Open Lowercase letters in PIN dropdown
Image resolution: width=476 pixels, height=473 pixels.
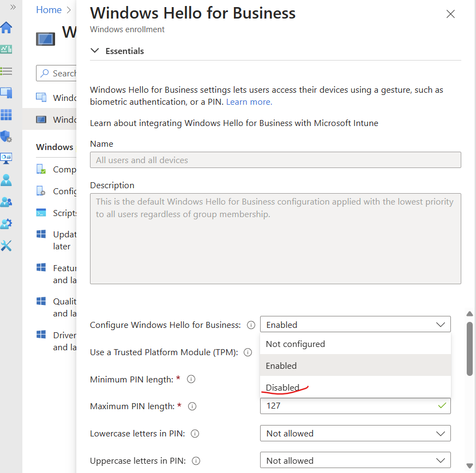pos(355,433)
